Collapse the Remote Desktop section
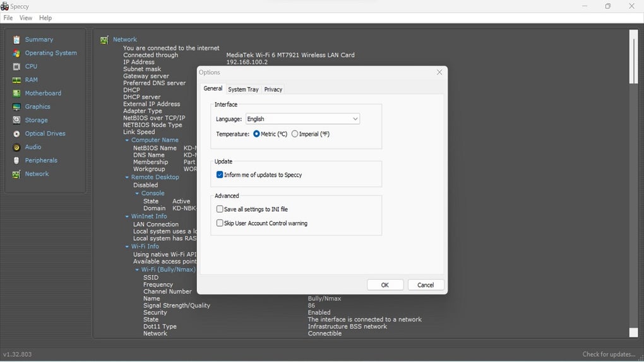This screenshot has width=644, height=362. tap(127, 177)
